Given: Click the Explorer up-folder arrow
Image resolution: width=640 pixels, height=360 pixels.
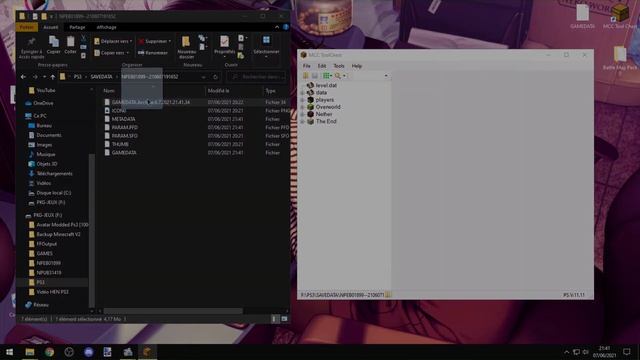Looking at the screenshot, I should pyautogui.click(x=53, y=77).
